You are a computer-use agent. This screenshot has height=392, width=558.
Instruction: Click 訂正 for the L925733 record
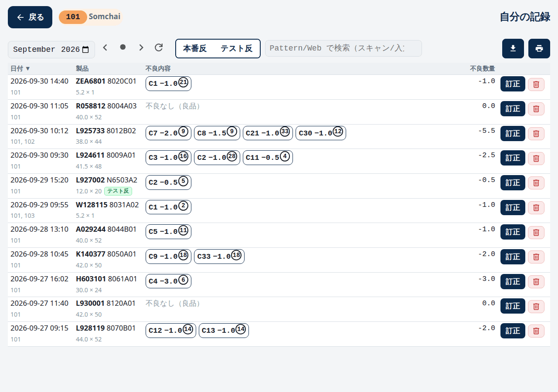(513, 134)
